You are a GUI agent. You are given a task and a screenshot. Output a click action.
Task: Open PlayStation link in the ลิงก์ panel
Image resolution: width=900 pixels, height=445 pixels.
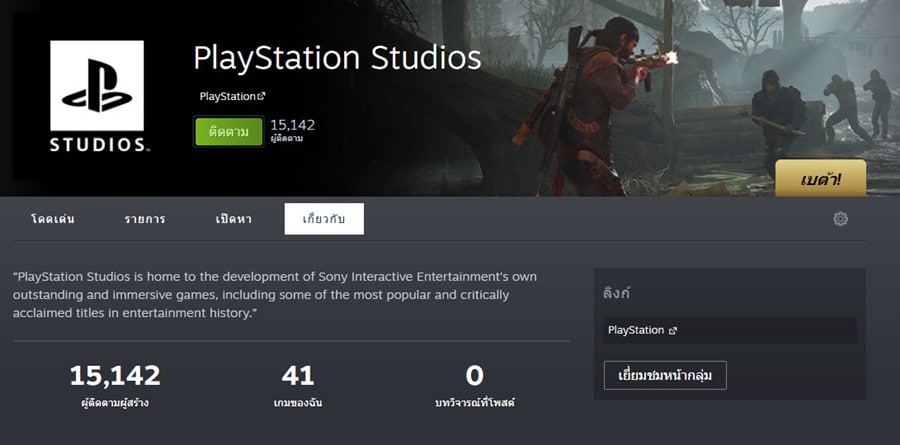pos(636,331)
